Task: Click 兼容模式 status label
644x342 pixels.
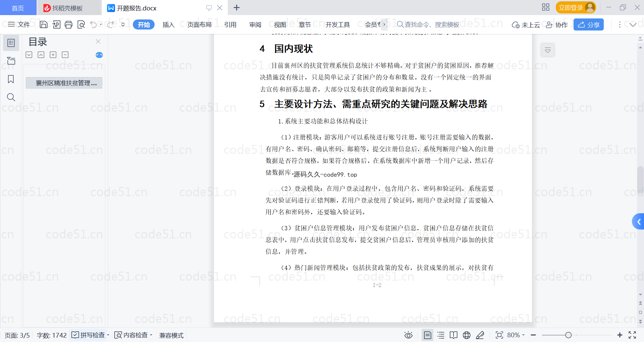Action: pyautogui.click(x=171, y=335)
